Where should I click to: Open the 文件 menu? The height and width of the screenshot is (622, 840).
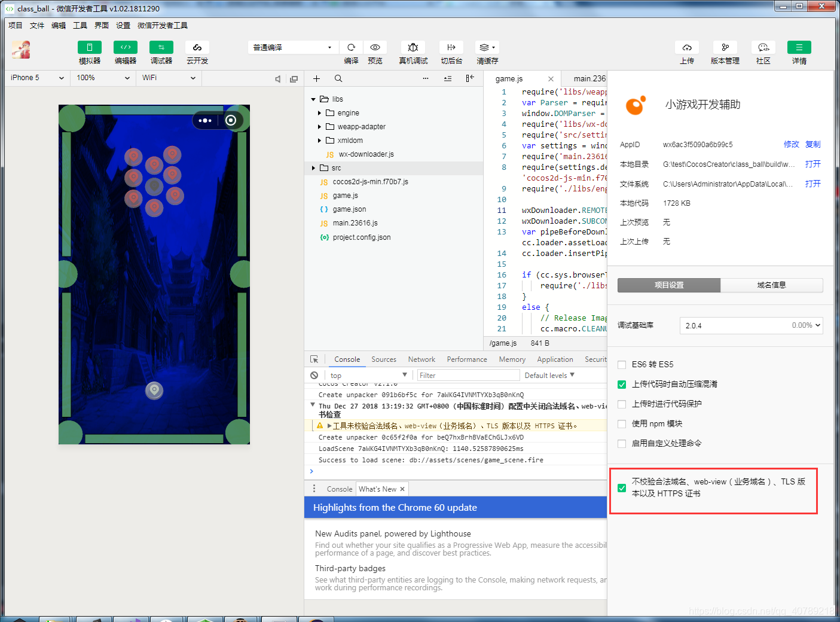click(37, 25)
